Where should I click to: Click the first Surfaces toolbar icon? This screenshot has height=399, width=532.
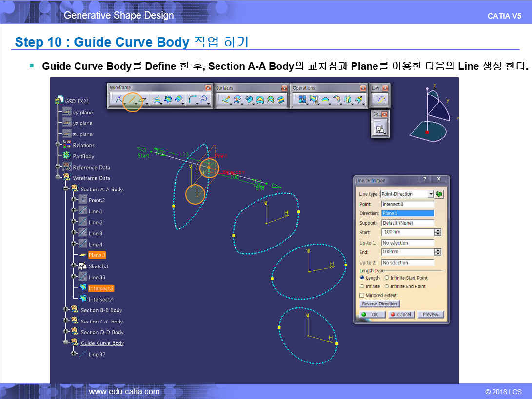[226, 100]
